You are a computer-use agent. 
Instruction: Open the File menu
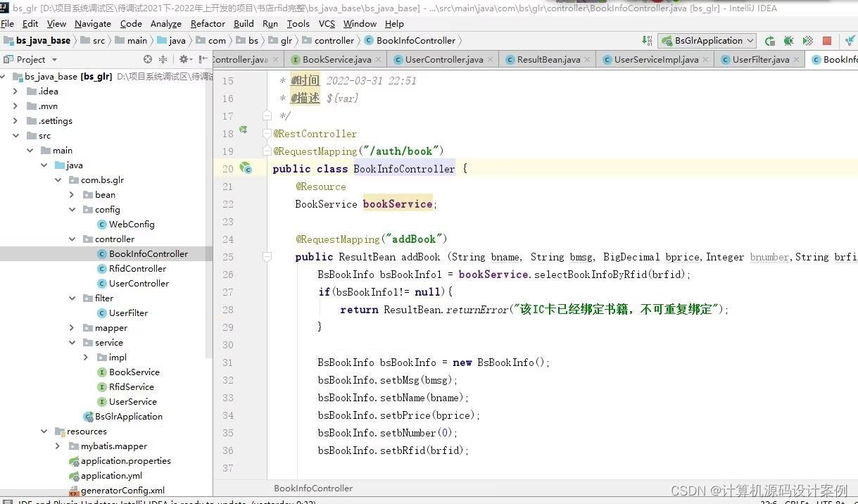[8, 23]
